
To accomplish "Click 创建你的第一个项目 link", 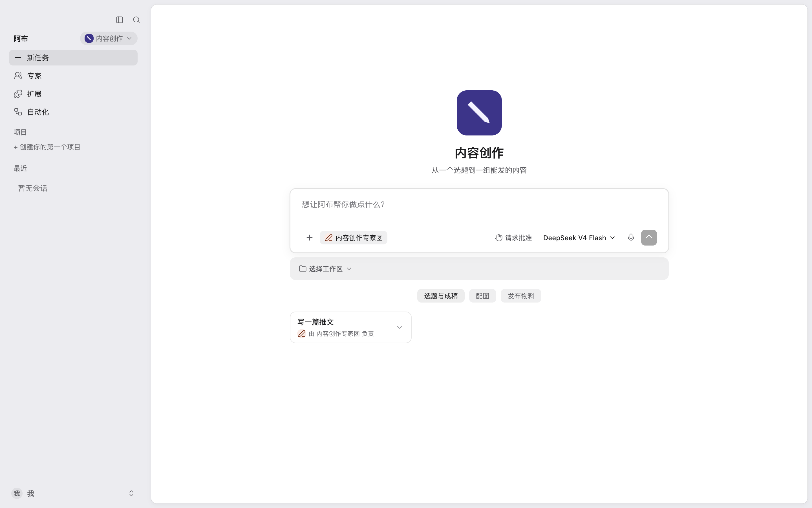I will click(47, 147).
